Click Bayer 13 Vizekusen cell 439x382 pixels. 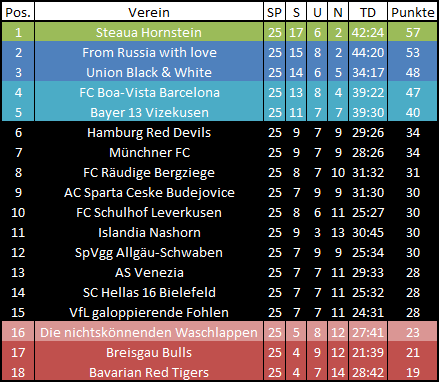pyautogui.click(x=149, y=112)
